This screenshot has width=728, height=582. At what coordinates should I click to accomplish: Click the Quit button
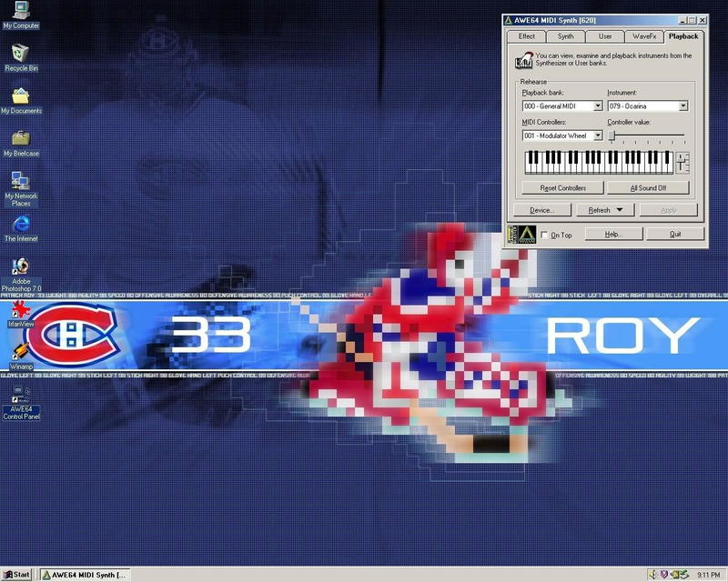pos(675,234)
